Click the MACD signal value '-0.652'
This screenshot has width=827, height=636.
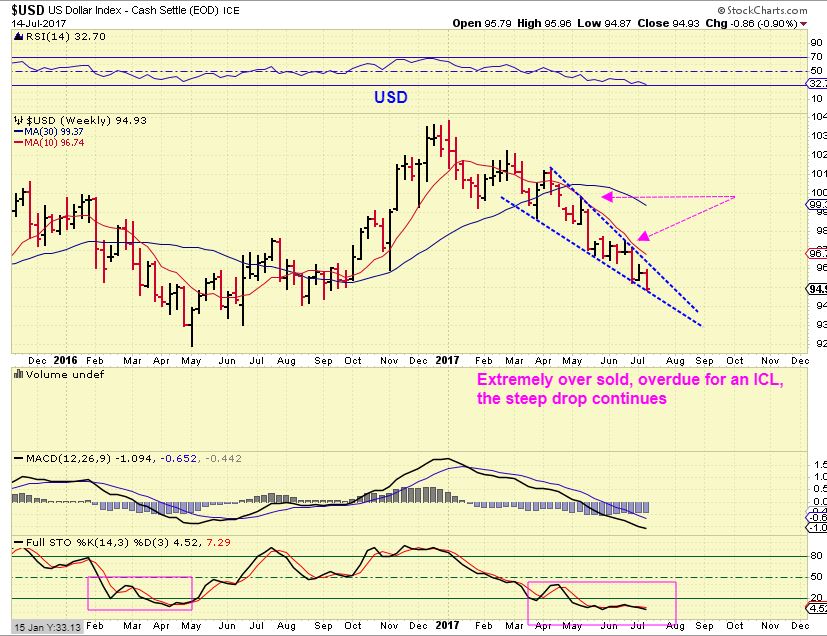click(x=178, y=459)
